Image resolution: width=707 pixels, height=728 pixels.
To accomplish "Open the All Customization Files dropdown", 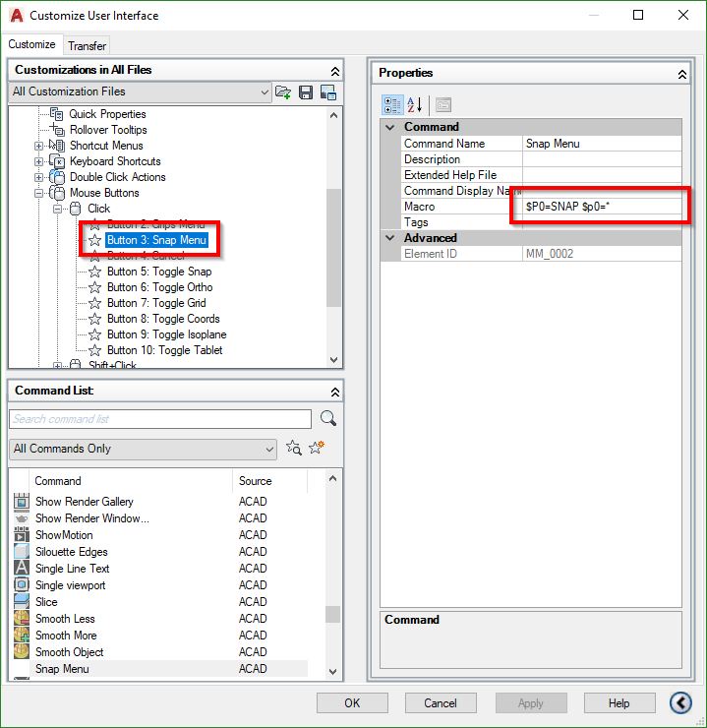I will 140,91.
